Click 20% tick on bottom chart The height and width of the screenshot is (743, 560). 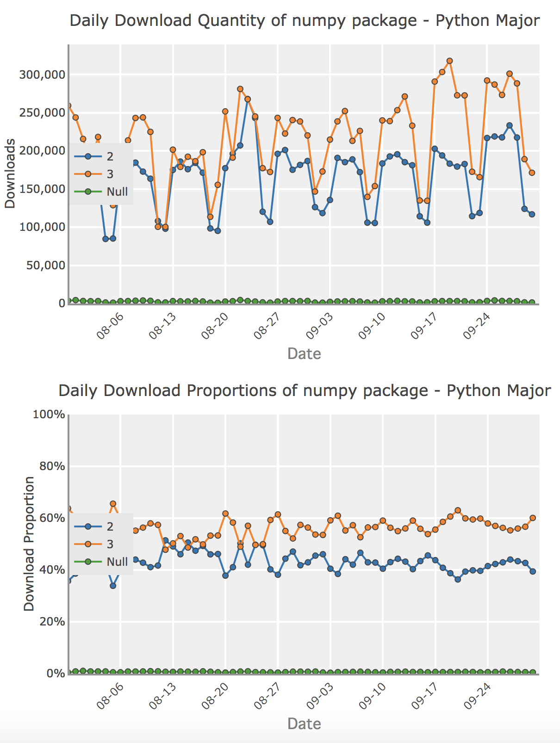pos(52,622)
